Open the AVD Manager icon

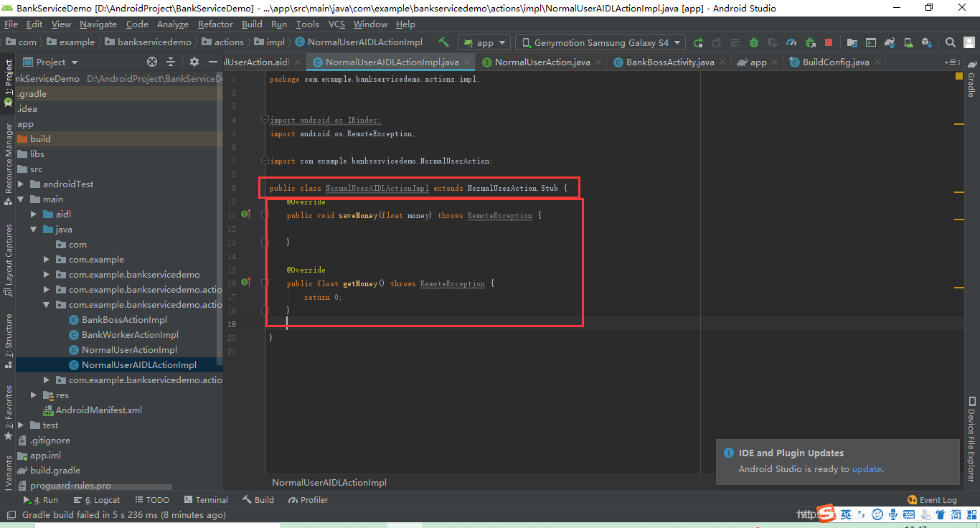pos(909,42)
